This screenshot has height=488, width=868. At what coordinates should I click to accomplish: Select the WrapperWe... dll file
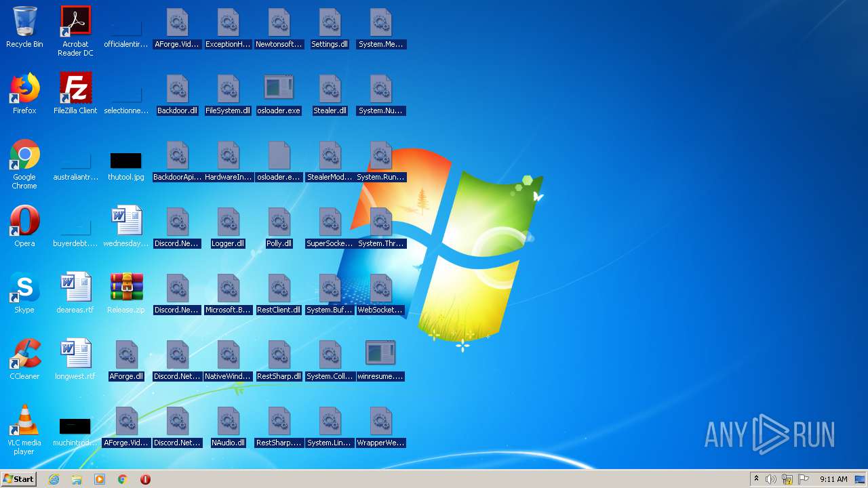380,426
